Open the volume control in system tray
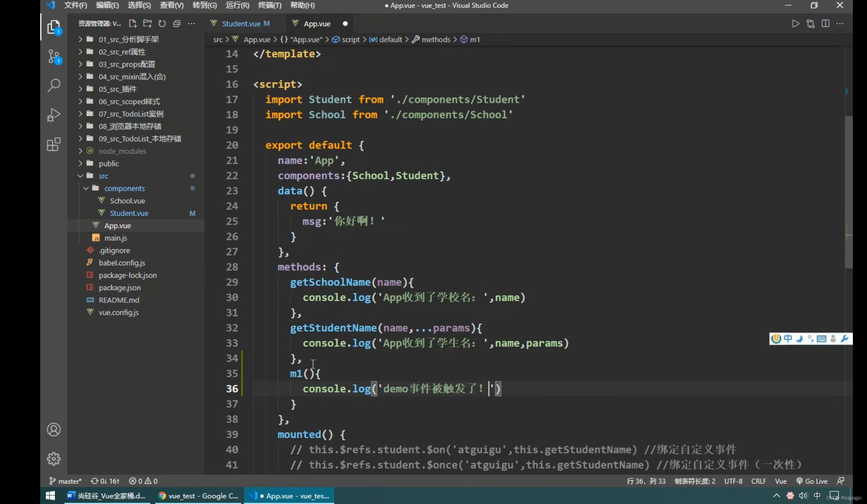867x504 pixels. coord(803,496)
